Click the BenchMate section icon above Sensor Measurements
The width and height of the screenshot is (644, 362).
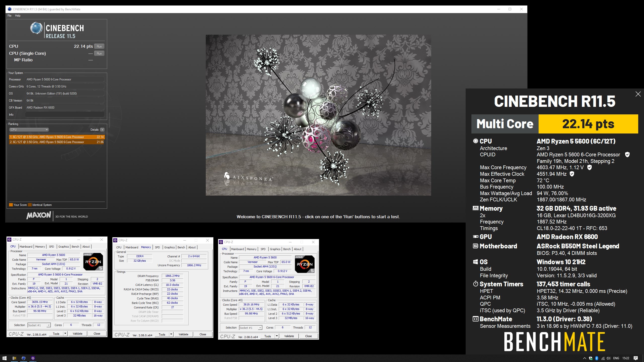475,319
